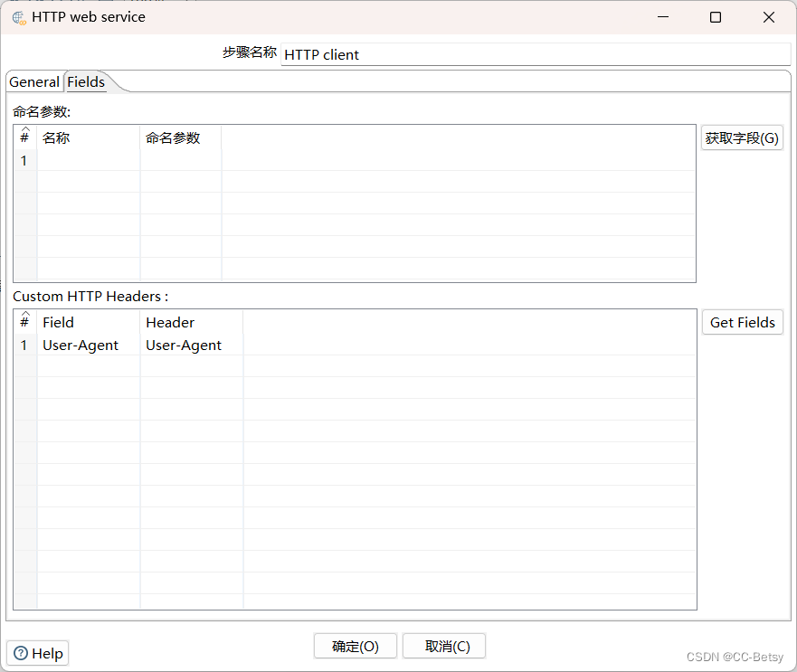This screenshot has height=672, width=797.
Task: Click the 获取字段(G) button
Action: coord(742,137)
